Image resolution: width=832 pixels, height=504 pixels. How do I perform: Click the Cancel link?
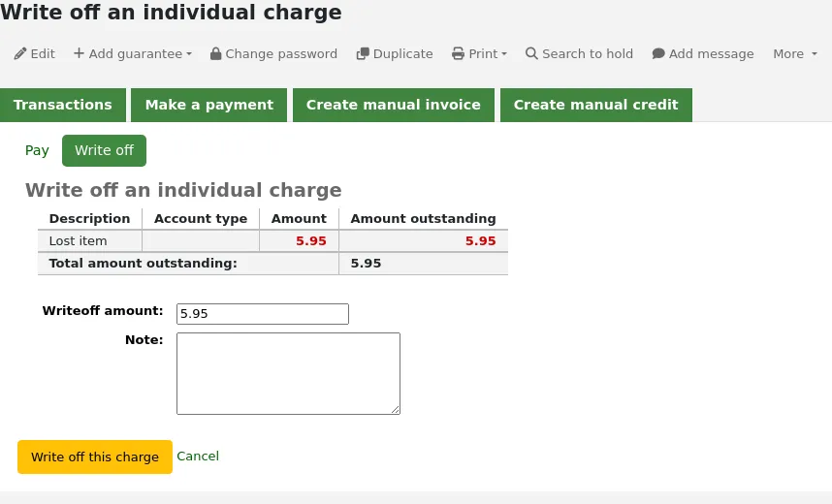point(198,457)
